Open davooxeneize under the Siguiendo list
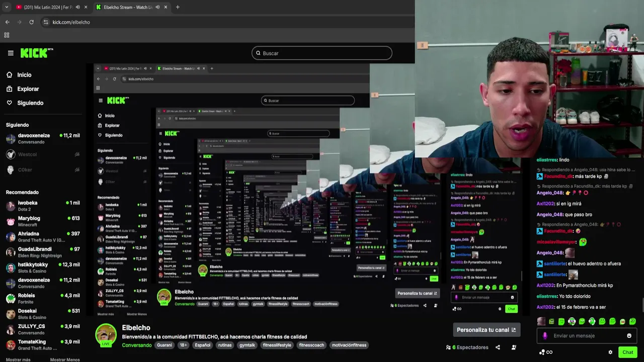 [43, 138]
